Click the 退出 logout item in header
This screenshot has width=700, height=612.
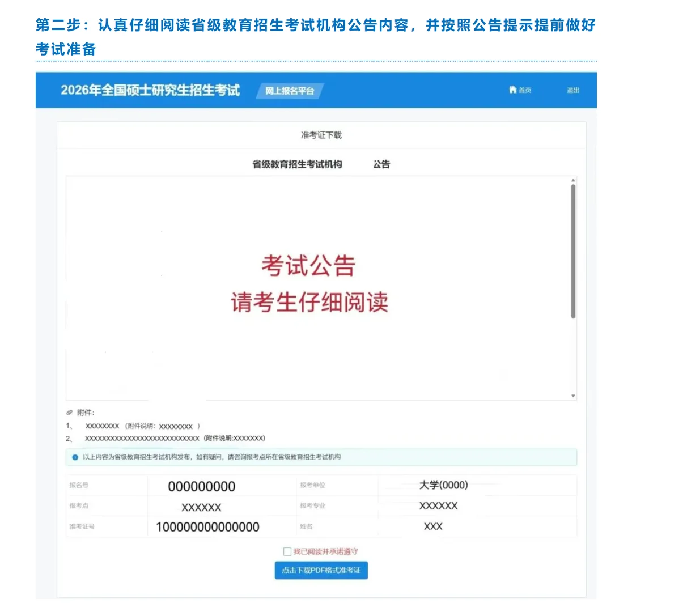tap(572, 90)
